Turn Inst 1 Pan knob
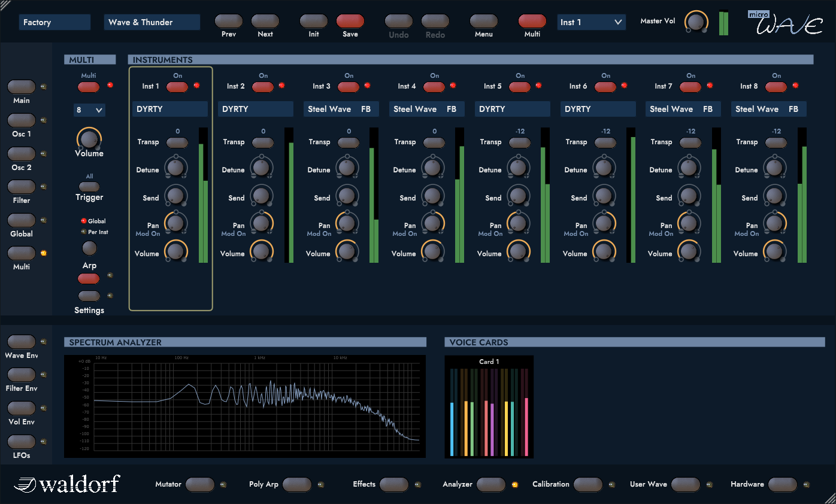The image size is (836, 504). pyautogui.click(x=175, y=223)
